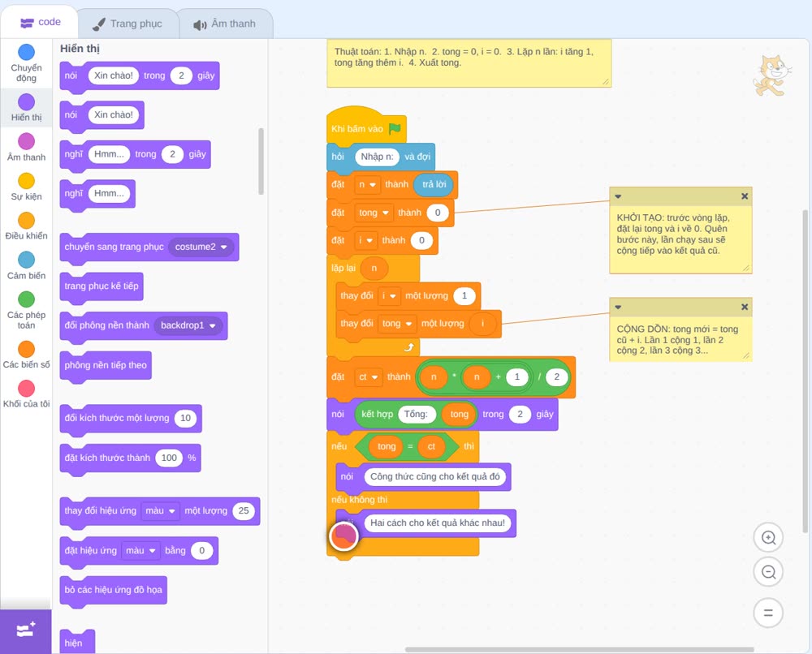Collapse the CỘNG DỒN comment
812x654 pixels.
click(618, 308)
